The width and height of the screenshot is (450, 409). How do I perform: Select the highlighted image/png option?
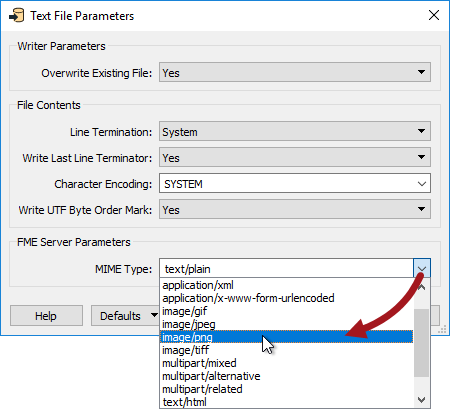[x=286, y=337]
